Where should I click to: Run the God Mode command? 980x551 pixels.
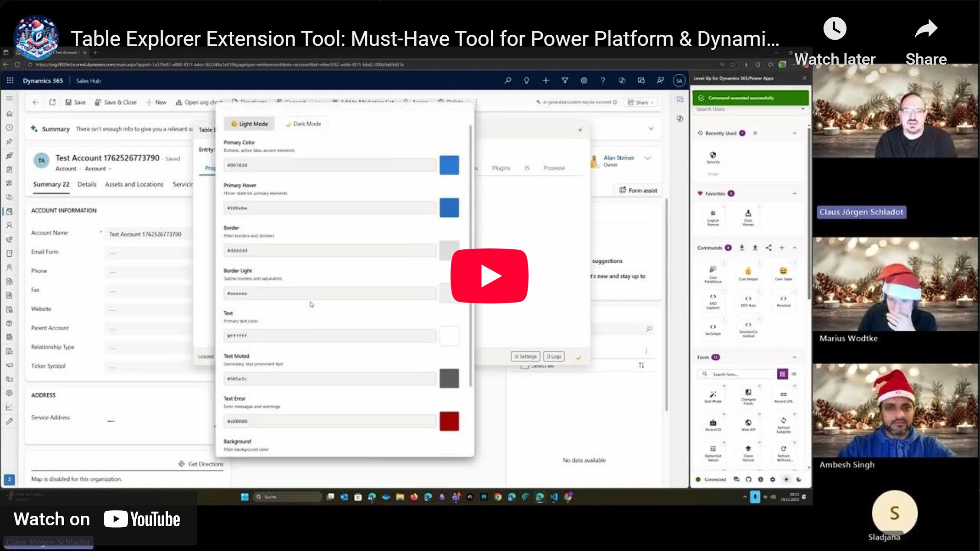(713, 396)
